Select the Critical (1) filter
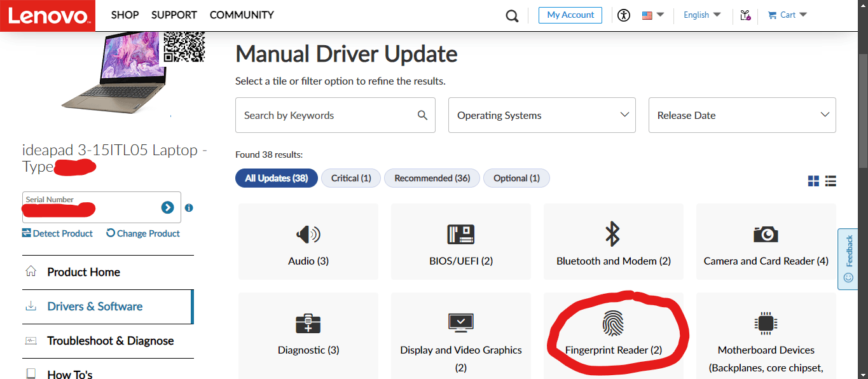 tap(351, 178)
